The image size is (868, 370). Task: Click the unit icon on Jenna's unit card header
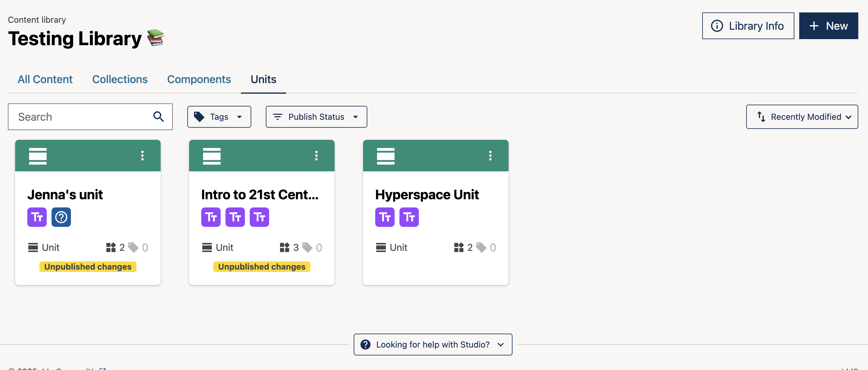point(38,156)
